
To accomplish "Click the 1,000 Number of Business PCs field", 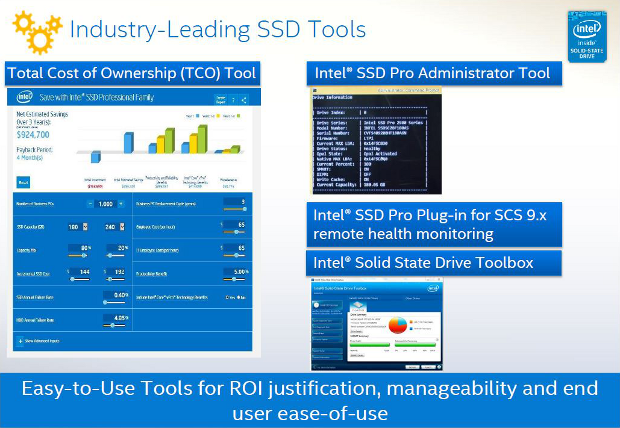I will pos(106,204).
